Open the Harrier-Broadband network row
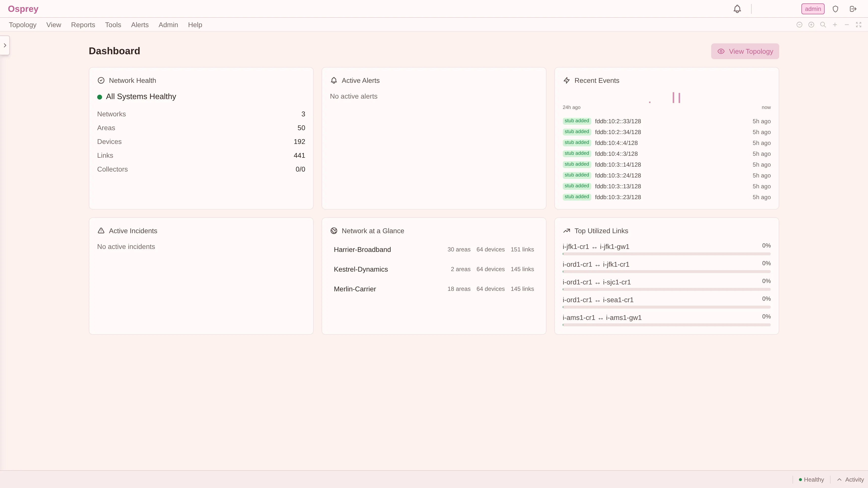868x488 pixels. tap(434, 250)
